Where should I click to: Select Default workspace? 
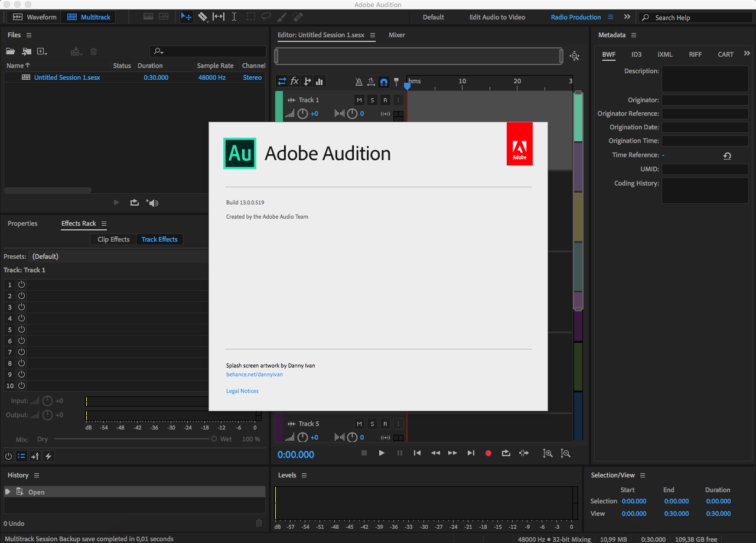click(x=434, y=17)
